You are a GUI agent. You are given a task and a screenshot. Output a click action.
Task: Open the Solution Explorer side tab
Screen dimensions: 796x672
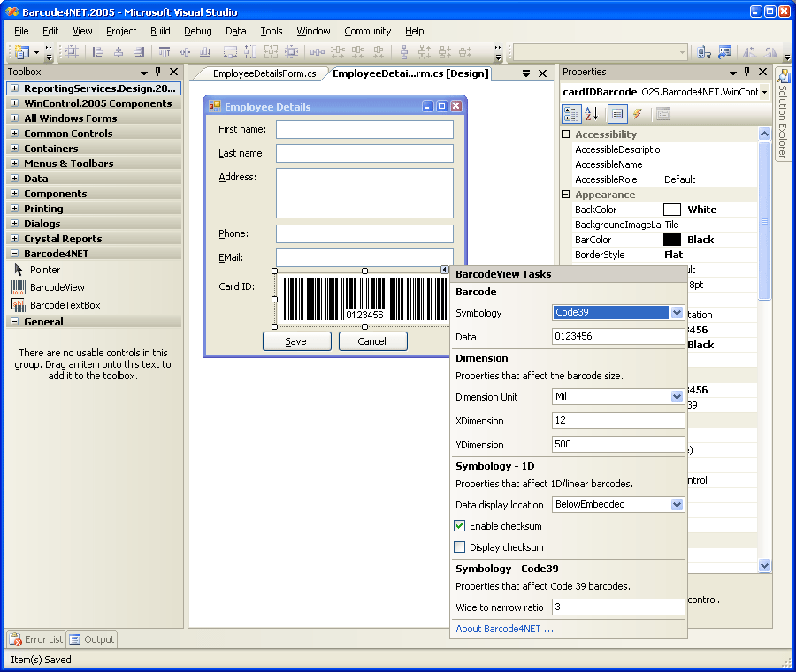pos(784,113)
